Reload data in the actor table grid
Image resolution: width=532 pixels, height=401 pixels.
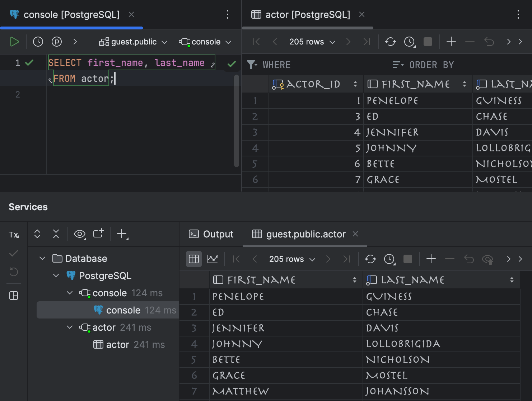click(x=390, y=42)
